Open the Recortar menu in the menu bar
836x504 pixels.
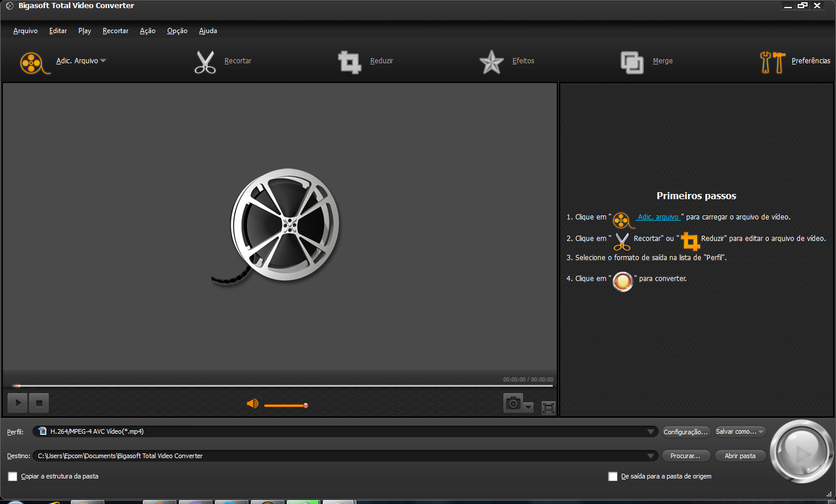[116, 31]
